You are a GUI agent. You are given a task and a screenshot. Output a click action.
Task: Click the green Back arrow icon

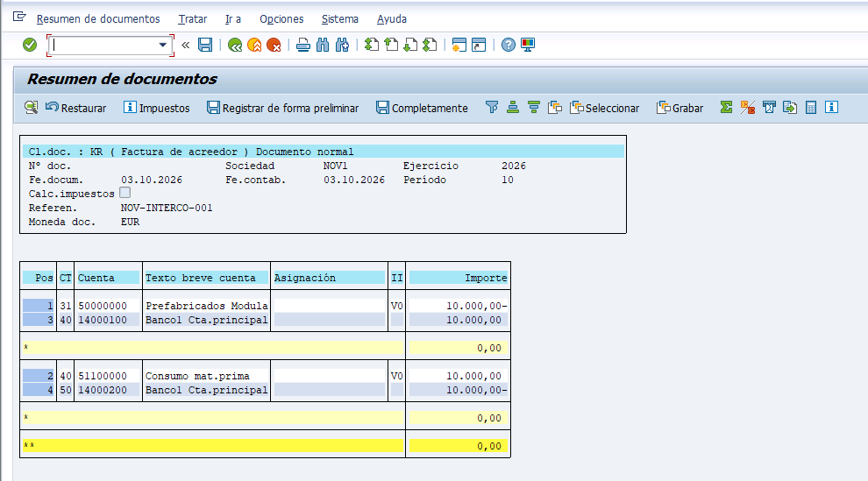(x=235, y=45)
